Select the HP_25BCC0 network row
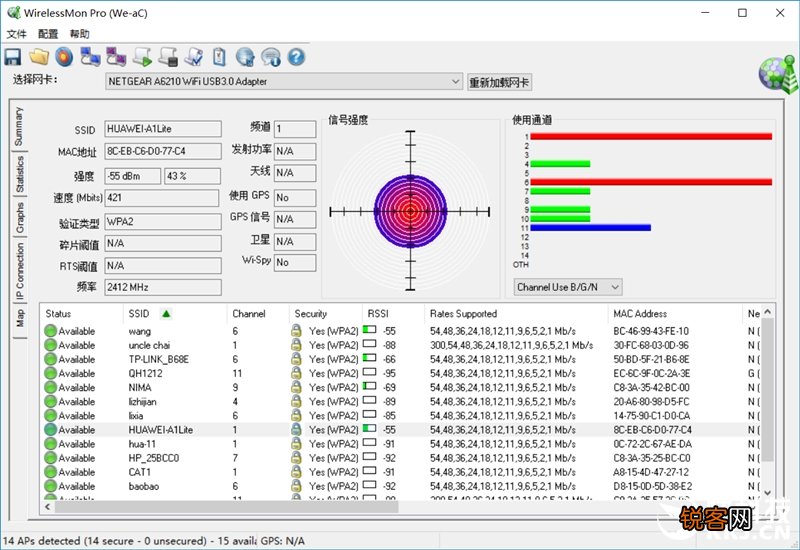The width and height of the screenshot is (800, 550). [401, 458]
